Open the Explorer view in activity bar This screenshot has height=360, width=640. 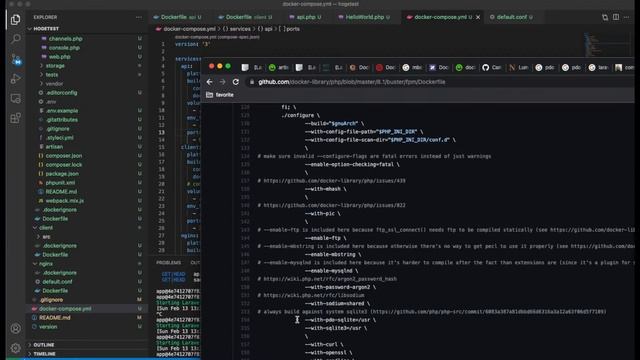pos(15,19)
